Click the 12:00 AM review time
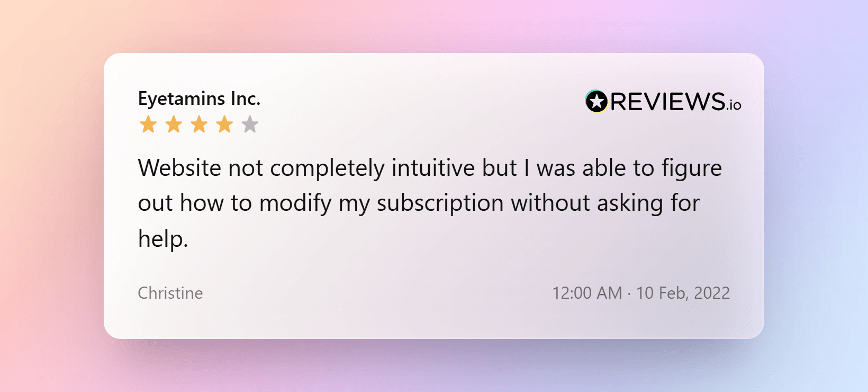The width and height of the screenshot is (868, 392). click(587, 293)
